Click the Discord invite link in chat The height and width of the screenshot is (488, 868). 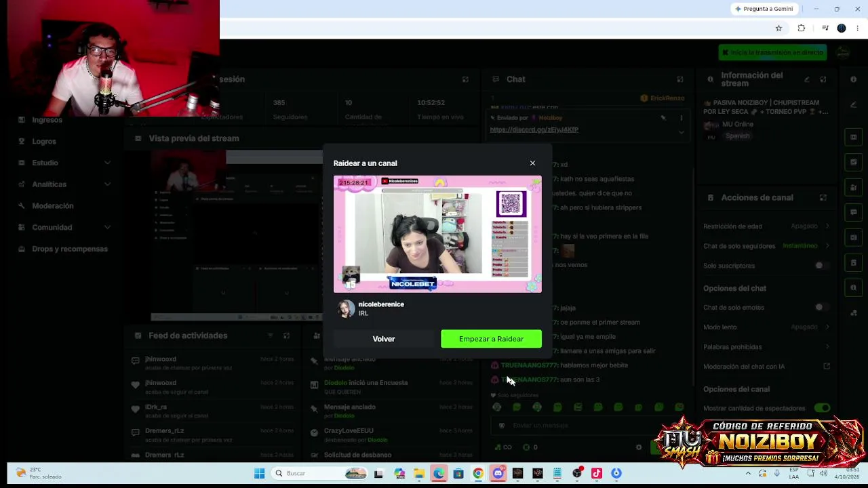coord(534,129)
